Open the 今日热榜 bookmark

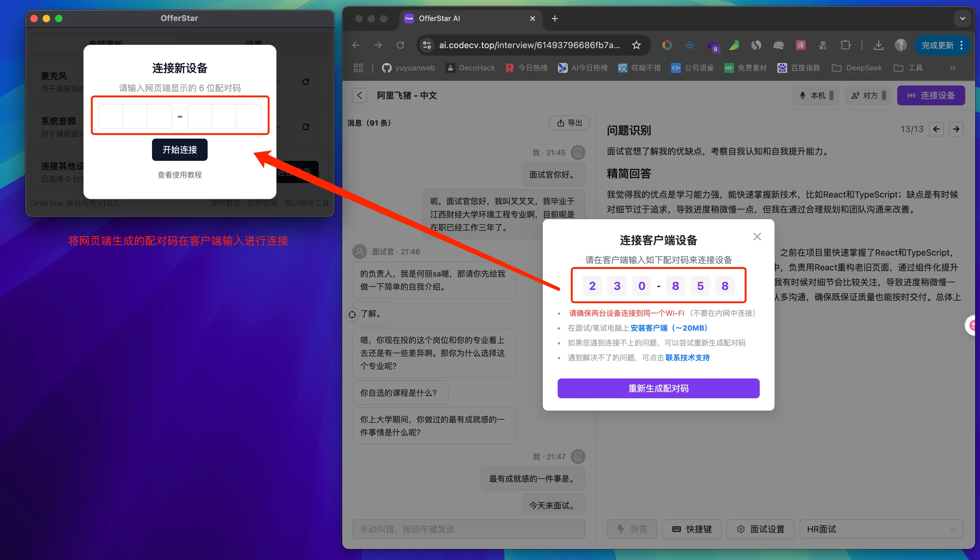click(526, 68)
